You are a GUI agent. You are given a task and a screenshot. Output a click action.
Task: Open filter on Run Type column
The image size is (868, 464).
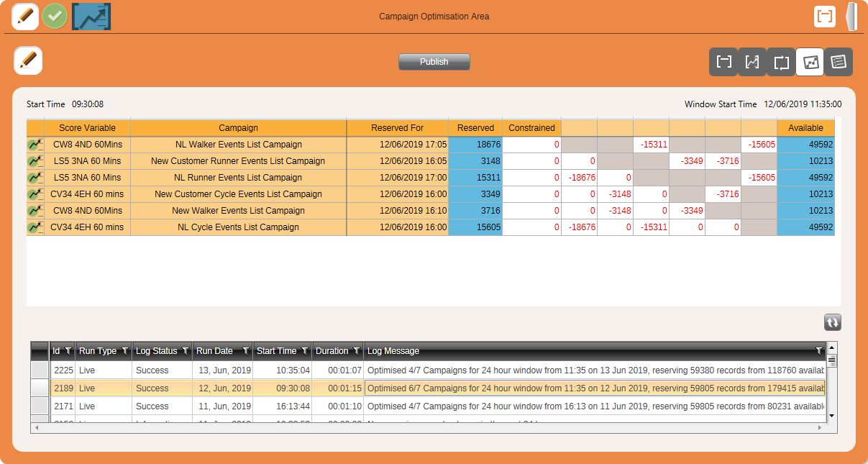pyautogui.click(x=125, y=351)
